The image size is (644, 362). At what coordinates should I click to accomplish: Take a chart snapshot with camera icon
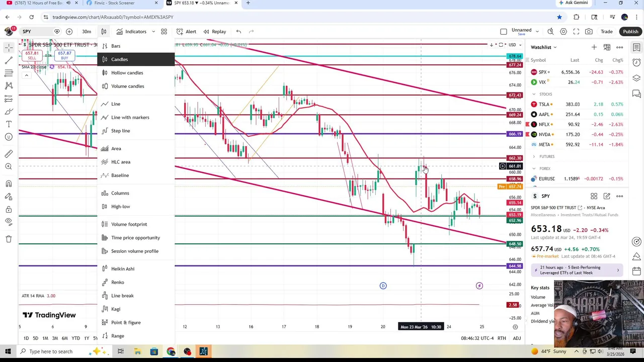coord(589,32)
